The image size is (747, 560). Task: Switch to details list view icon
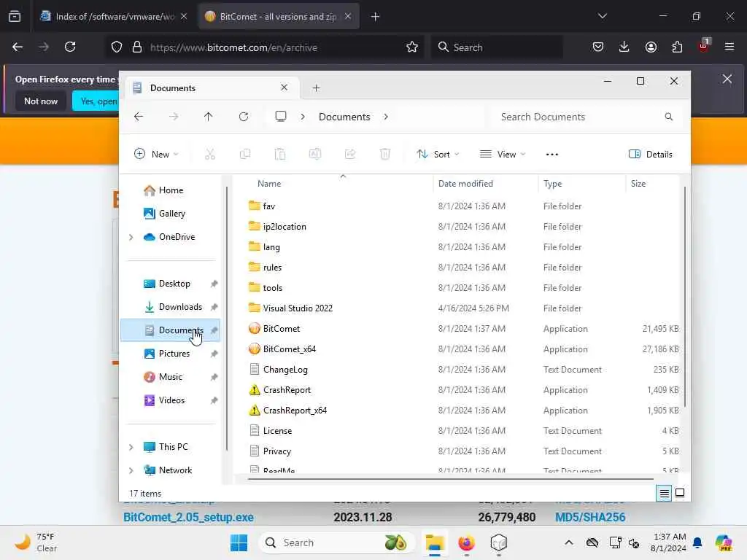coord(664,494)
